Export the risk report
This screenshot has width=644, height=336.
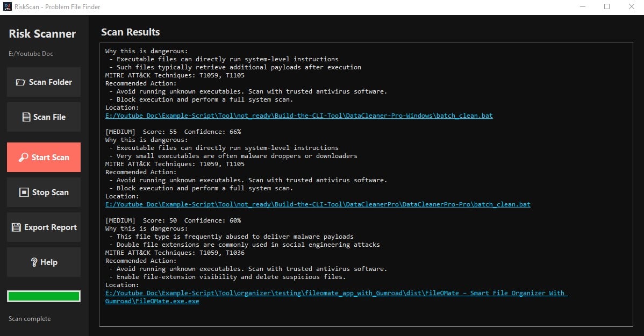(x=43, y=227)
